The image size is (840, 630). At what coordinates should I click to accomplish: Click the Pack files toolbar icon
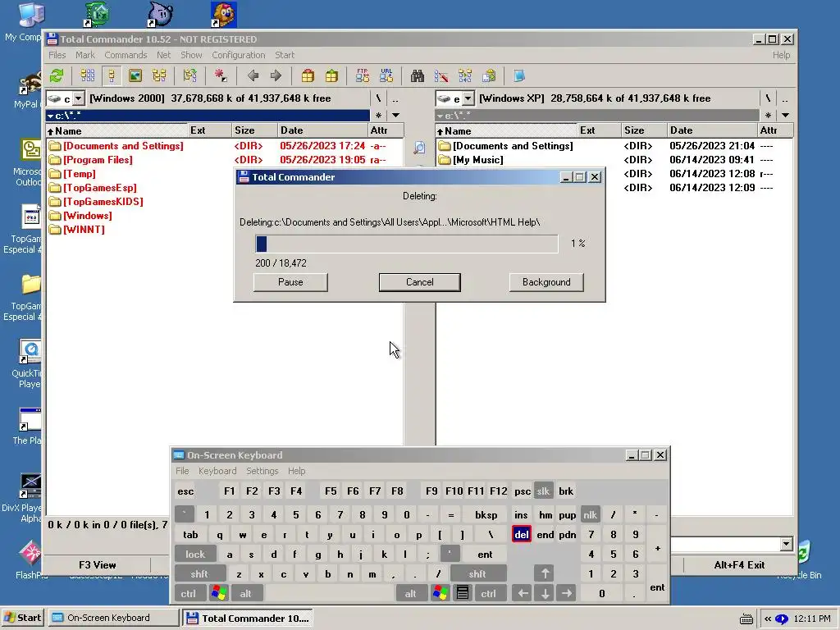point(308,75)
